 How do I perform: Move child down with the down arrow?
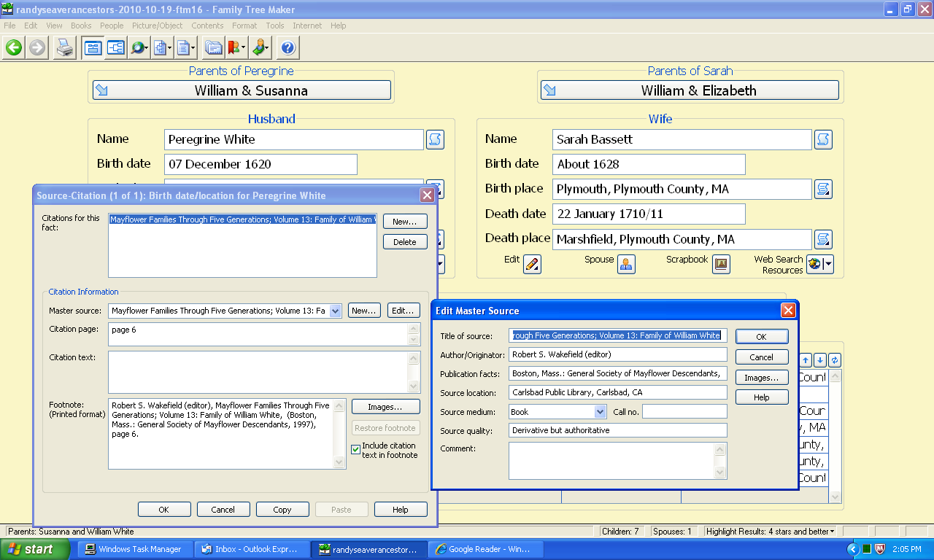pyautogui.click(x=820, y=360)
